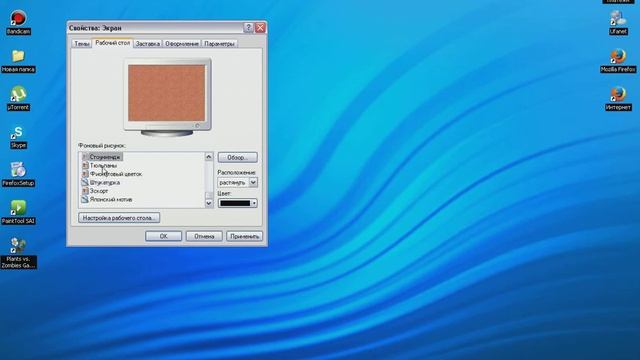Click the Японский мотив file icon

(x=85, y=200)
